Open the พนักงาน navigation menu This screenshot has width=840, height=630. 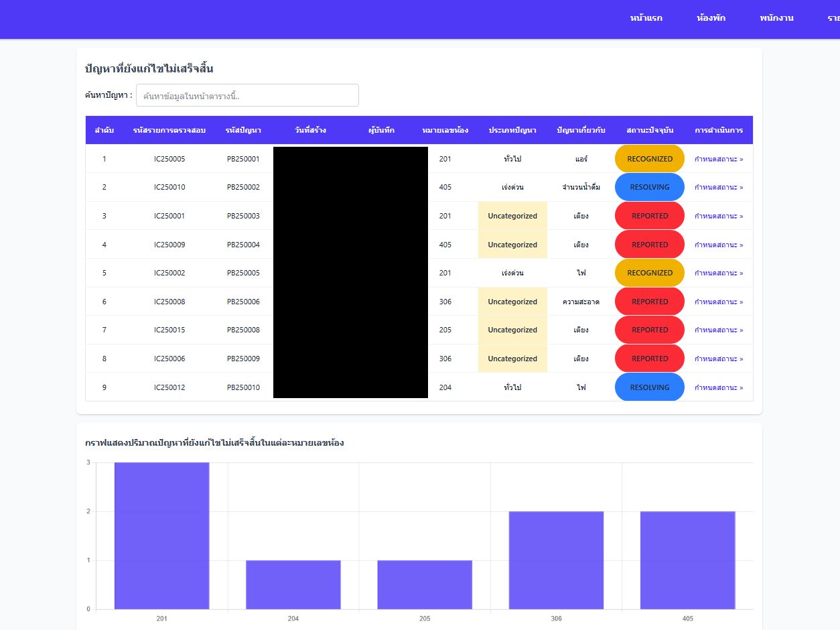click(x=776, y=18)
